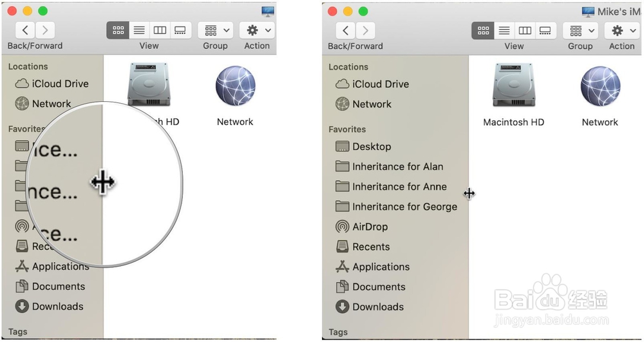Open Action gear menu in right Finder window

click(x=622, y=31)
